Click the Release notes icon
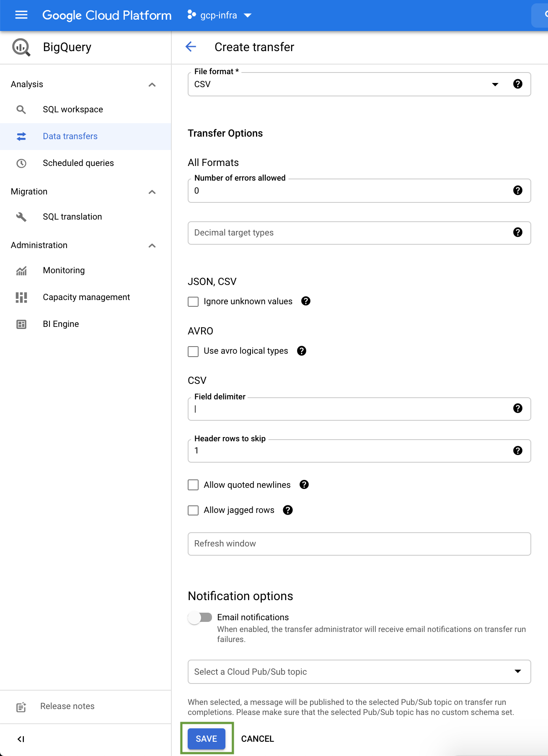Screen dimensions: 548x756 [x=21, y=707]
